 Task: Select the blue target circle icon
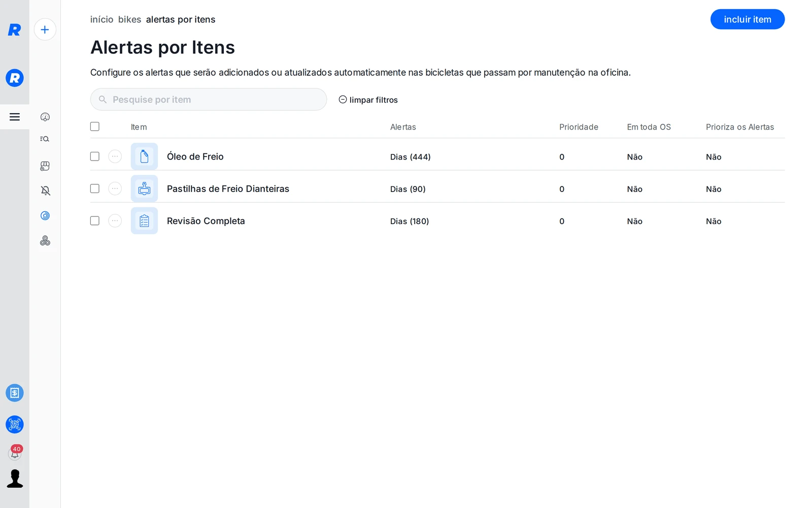tap(45, 215)
